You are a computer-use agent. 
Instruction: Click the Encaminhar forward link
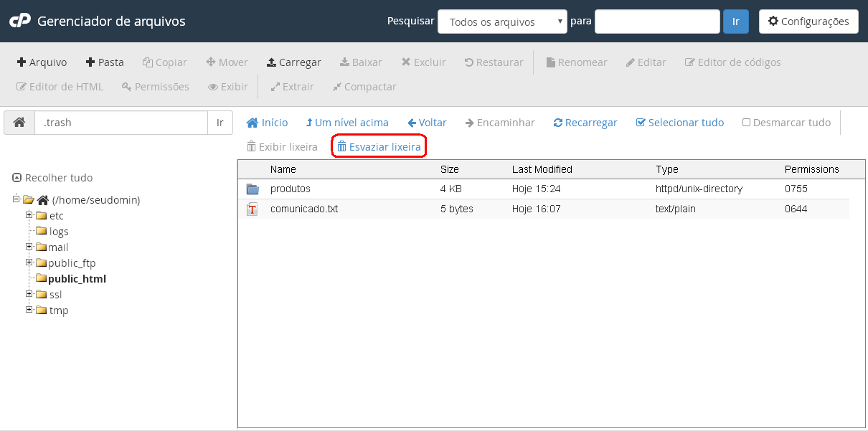pyautogui.click(x=500, y=123)
